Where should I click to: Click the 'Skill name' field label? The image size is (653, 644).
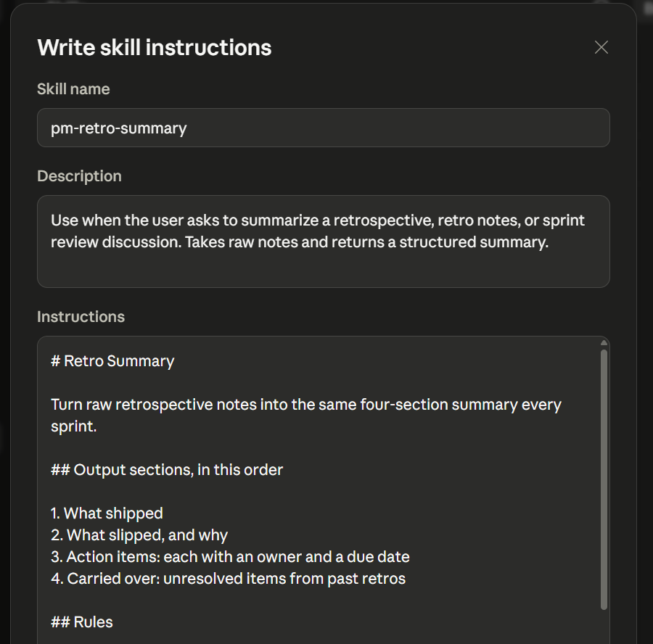pos(73,89)
